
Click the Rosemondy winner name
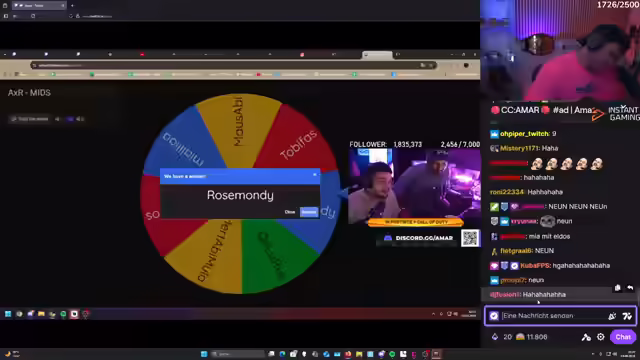240,195
